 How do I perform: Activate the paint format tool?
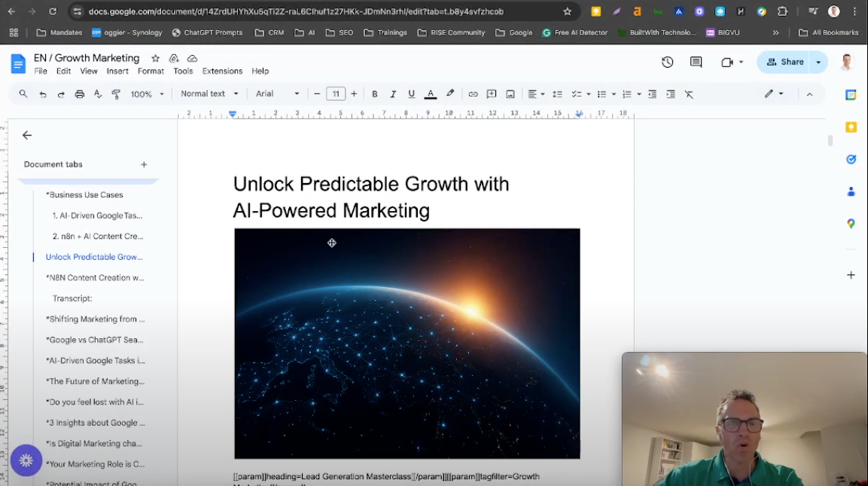click(x=116, y=94)
